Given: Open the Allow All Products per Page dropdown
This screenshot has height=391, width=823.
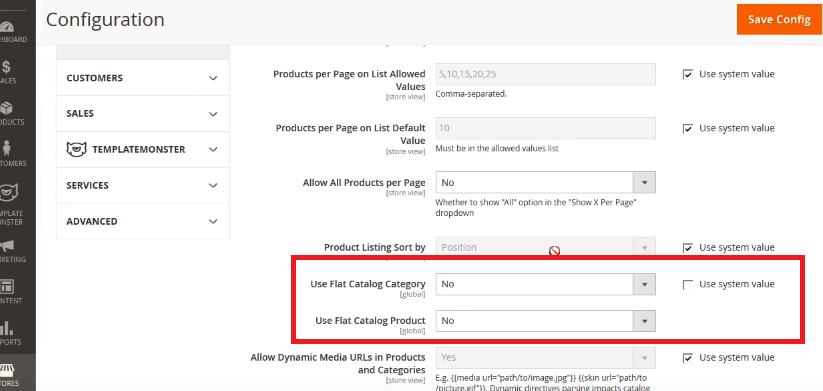Looking at the screenshot, I should tap(545, 183).
